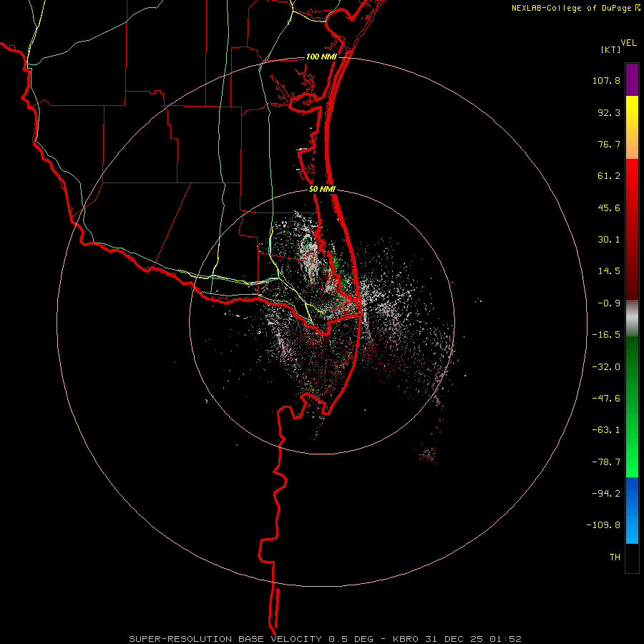Click the 14.5 scale value

click(x=609, y=271)
